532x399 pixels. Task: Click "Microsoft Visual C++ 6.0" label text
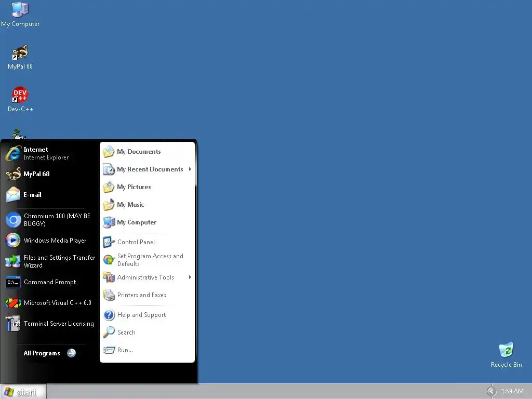point(58,303)
